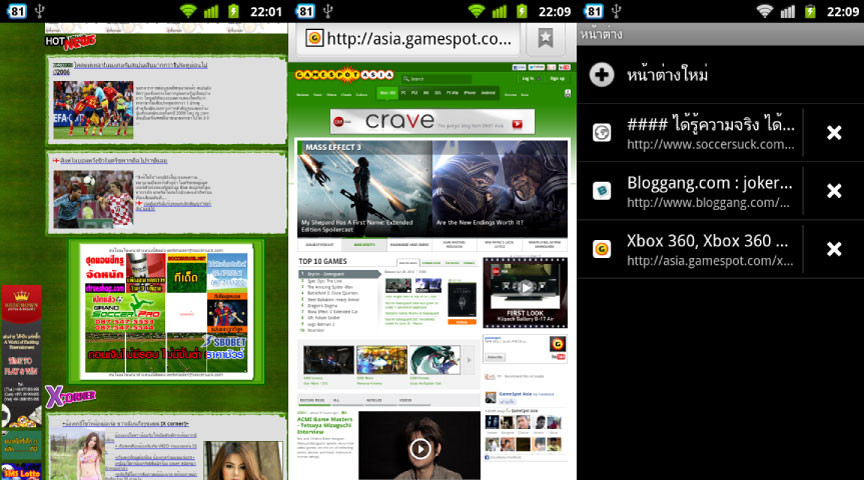Tap the GameSpot favicon in the URL bar

click(x=314, y=38)
